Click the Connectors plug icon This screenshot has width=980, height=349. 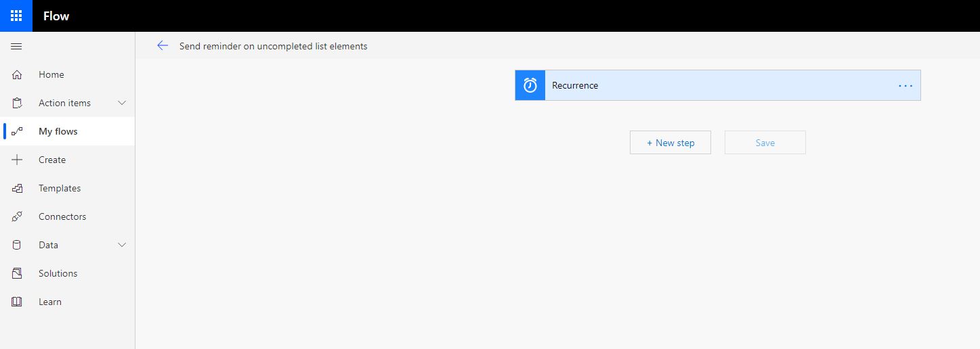(17, 217)
